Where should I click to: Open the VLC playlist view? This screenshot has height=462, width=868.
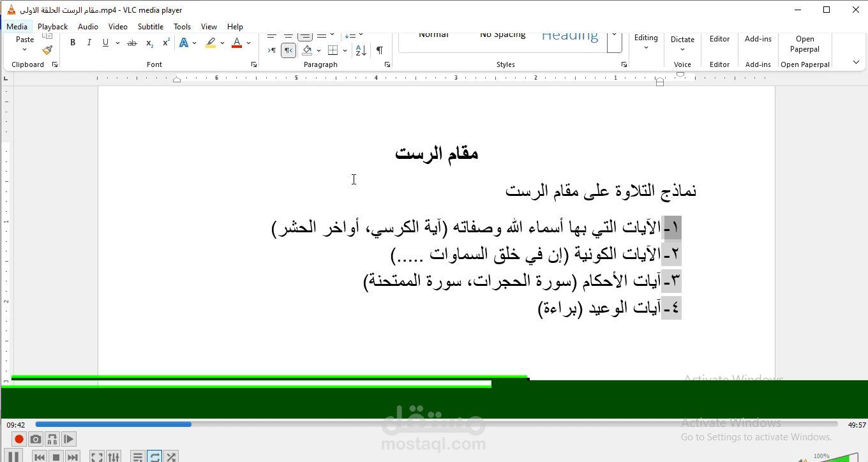pos(137,457)
